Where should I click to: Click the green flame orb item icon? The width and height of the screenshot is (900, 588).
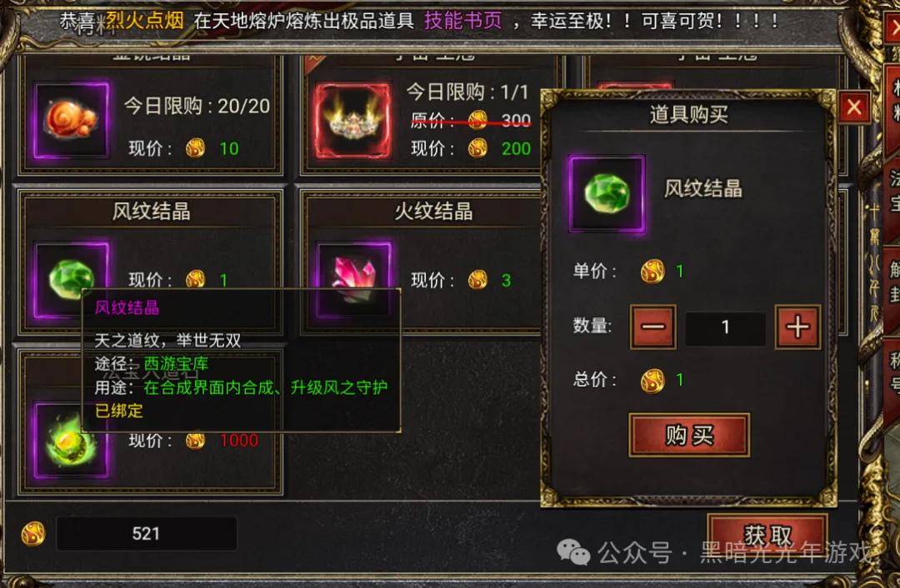point(71,440)
